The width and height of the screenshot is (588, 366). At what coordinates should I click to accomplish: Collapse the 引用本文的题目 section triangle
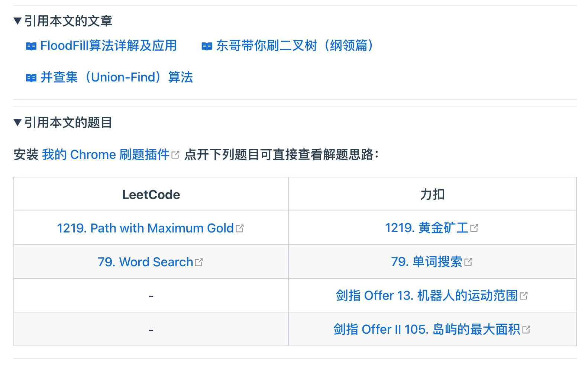(17, 122)
